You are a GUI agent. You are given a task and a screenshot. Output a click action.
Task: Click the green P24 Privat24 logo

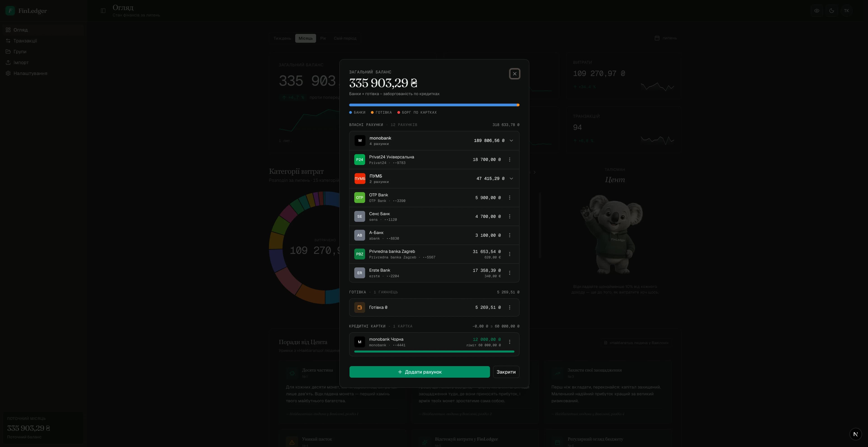(360, 159)
